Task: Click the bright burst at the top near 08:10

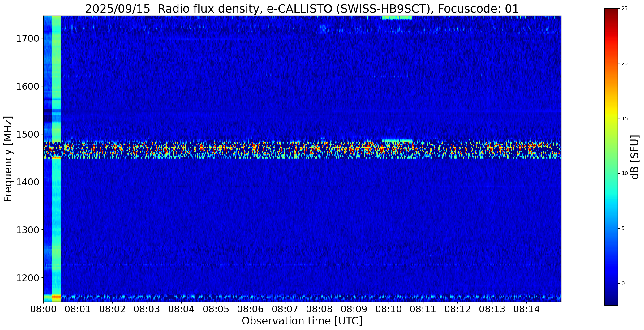Action: pyautogui.click(x=397, y=18)
